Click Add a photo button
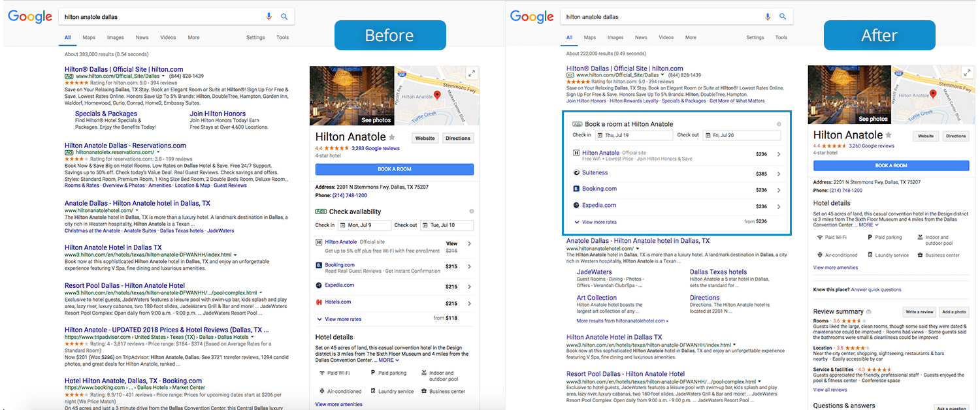The width and height of the screenshot is (980, 410). pyautogui.click(x=955, y=312)
